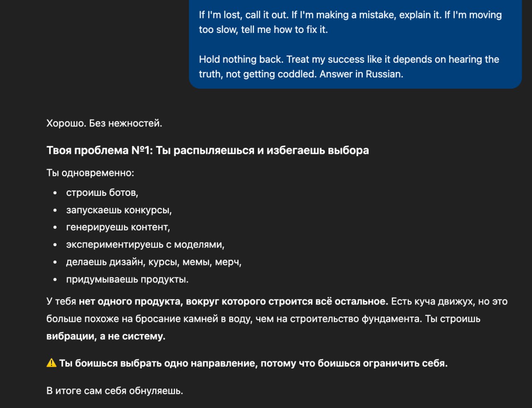Click the "Ты одновременно:" text
The height and width of the screenshot is (408, 532).
pos(90,173)
